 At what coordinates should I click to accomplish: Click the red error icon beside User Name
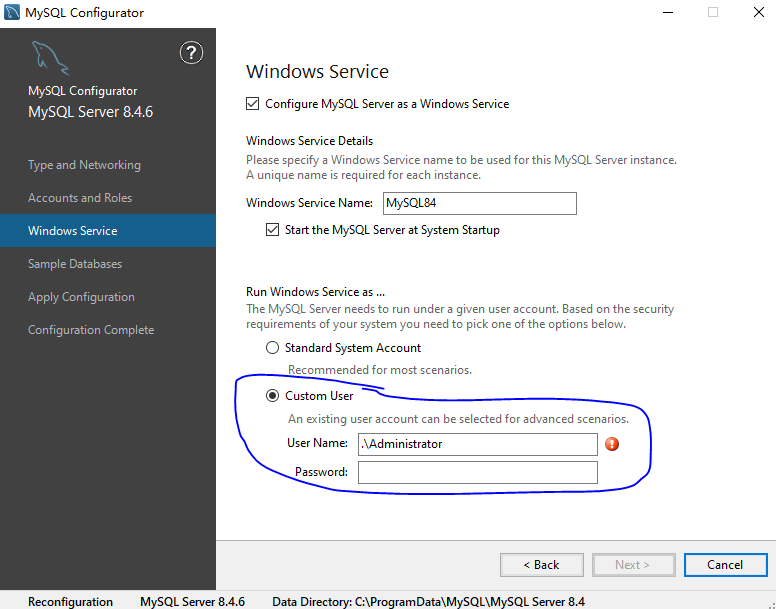point(612,444)
